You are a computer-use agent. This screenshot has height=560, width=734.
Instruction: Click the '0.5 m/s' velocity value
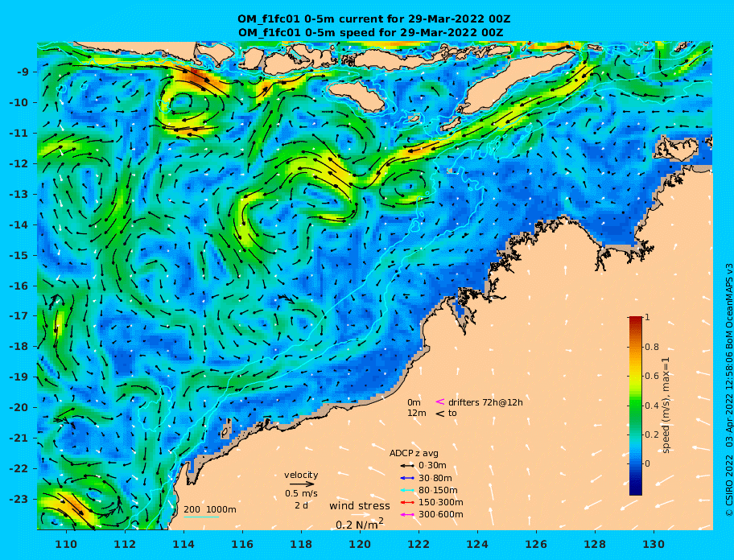301,493
